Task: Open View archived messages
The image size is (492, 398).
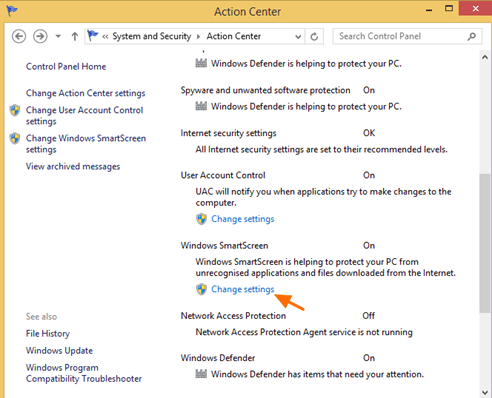Action: [x=73, y=166]
